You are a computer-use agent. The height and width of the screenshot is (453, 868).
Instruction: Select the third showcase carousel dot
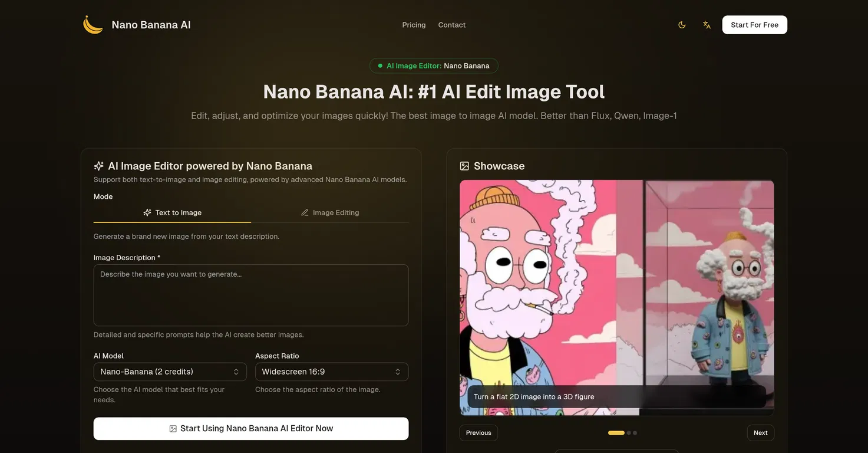(x=635, y=433)
